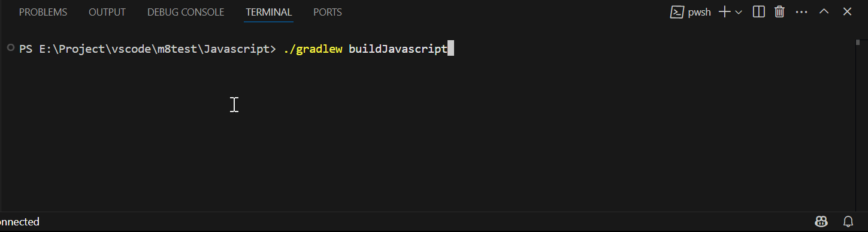Screen dimensions: 868x232
Task: Click the connected status bar item
Action: (x=20, y=222)
